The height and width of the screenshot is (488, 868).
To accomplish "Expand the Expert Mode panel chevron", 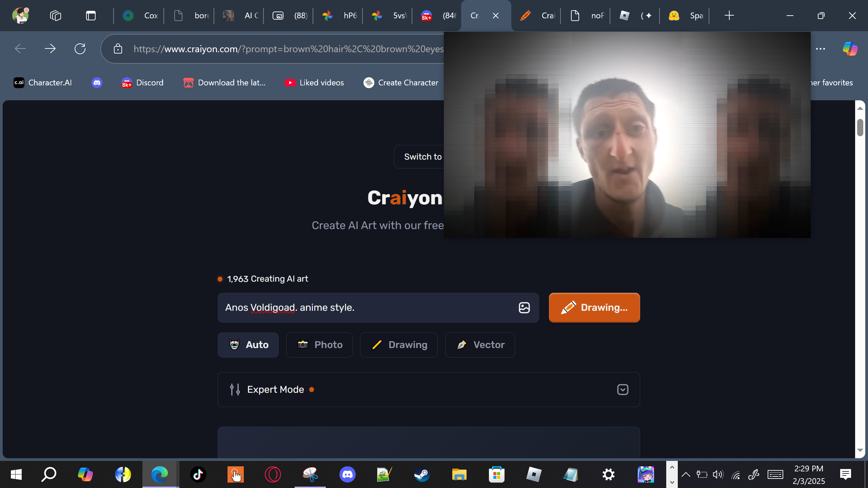I will (x=623, y=390).
